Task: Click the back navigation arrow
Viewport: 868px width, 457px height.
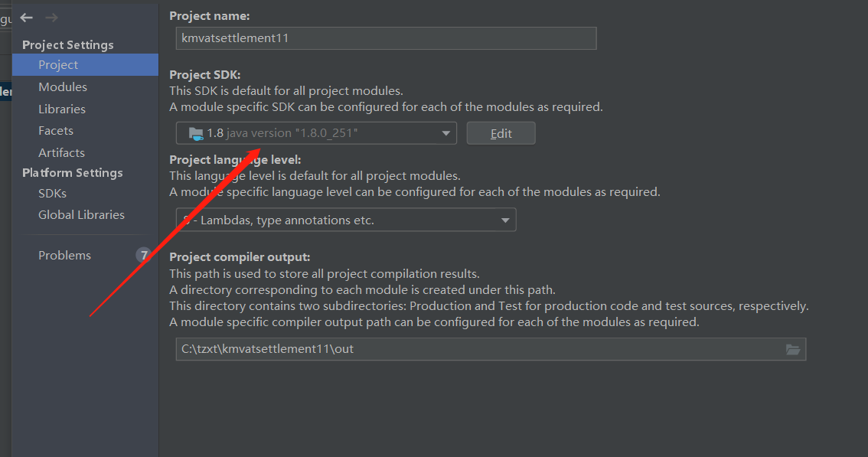Action: [26, 18]
